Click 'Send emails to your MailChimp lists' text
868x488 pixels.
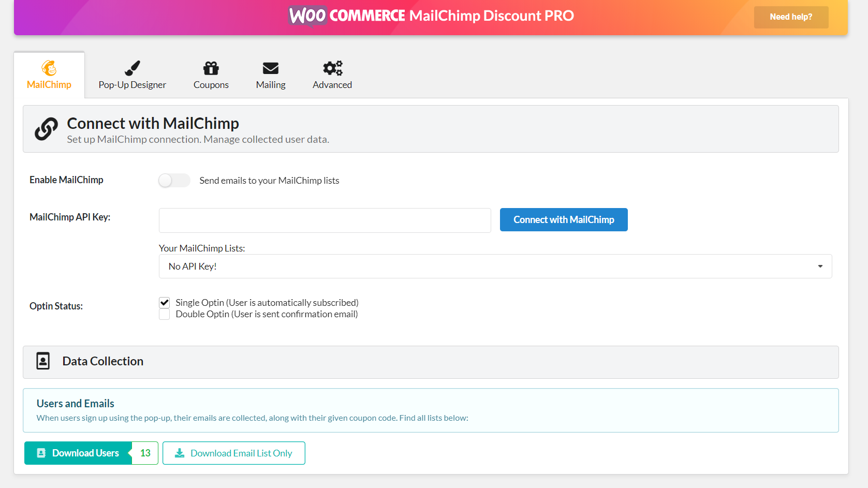269,180
